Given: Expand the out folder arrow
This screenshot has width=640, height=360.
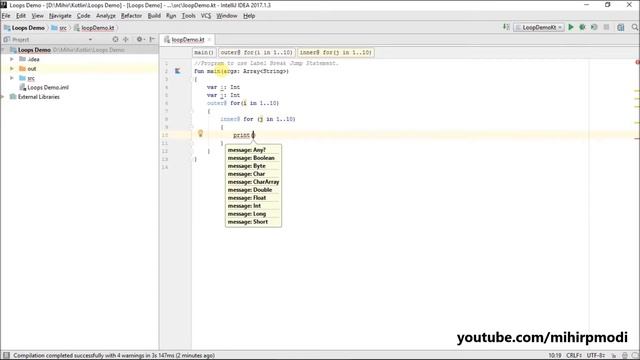Looking at the screenshot, I should pos(12,69).
